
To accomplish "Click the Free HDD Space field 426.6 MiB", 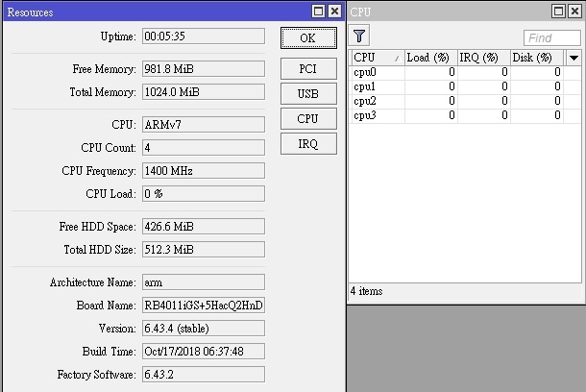I will click(x=204, y=227).
